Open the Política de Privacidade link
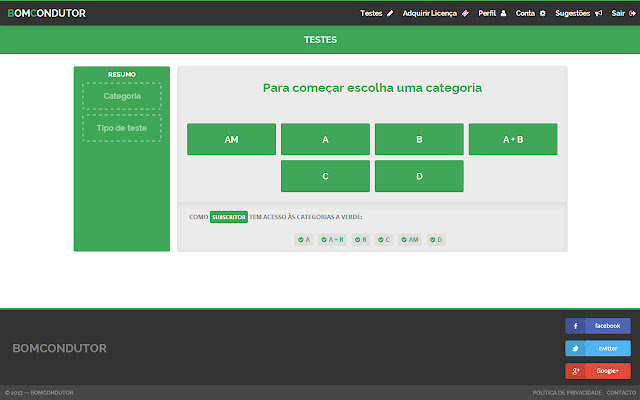 click(x=566, y=393)
